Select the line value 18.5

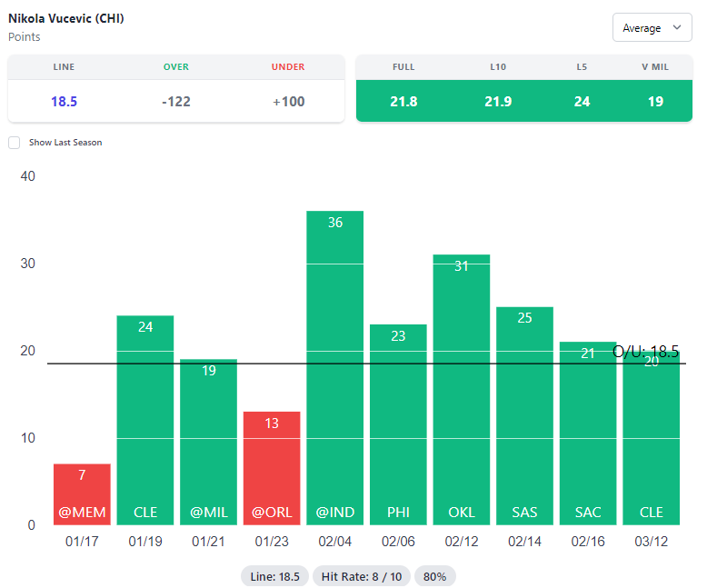tap(64, 101)
